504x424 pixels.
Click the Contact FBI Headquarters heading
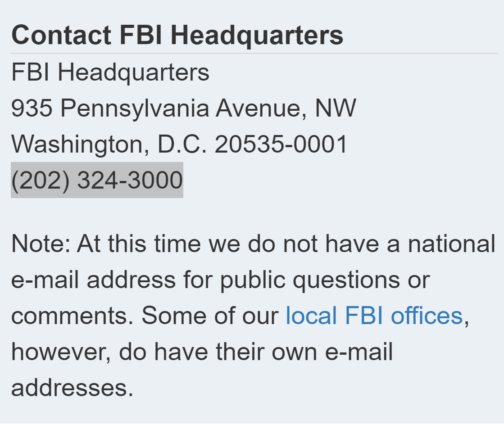(x=177, y=35)
